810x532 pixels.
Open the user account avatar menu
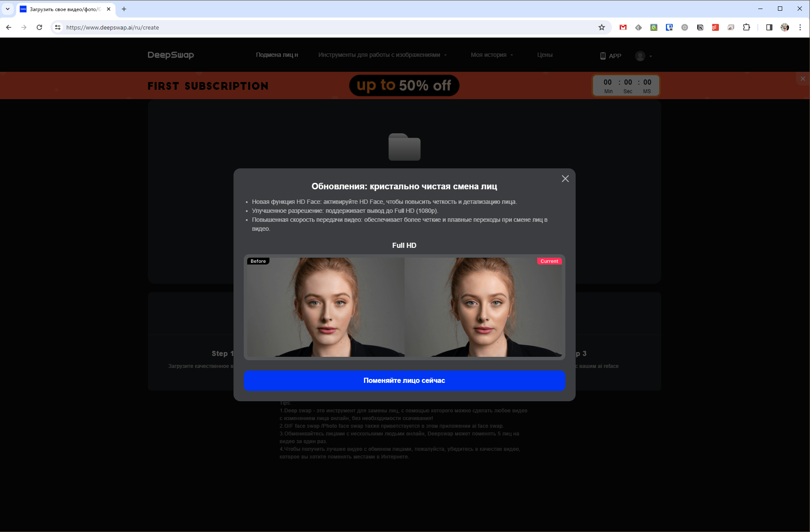pyautogui.click(x=643, y=56)
